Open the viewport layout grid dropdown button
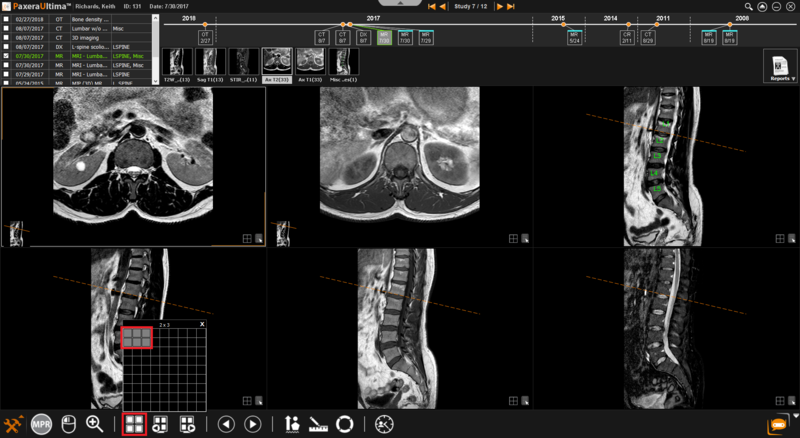 pos(133,424)
